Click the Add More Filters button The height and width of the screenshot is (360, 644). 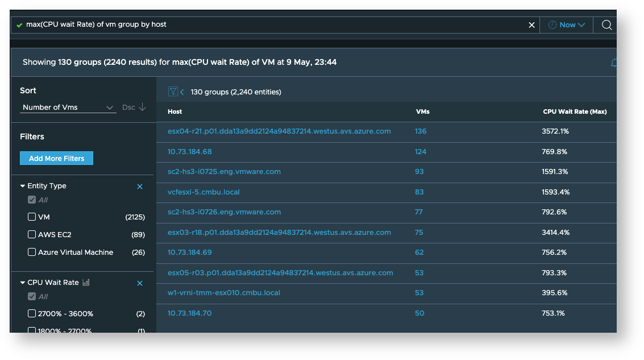click(x=57, y=158)
